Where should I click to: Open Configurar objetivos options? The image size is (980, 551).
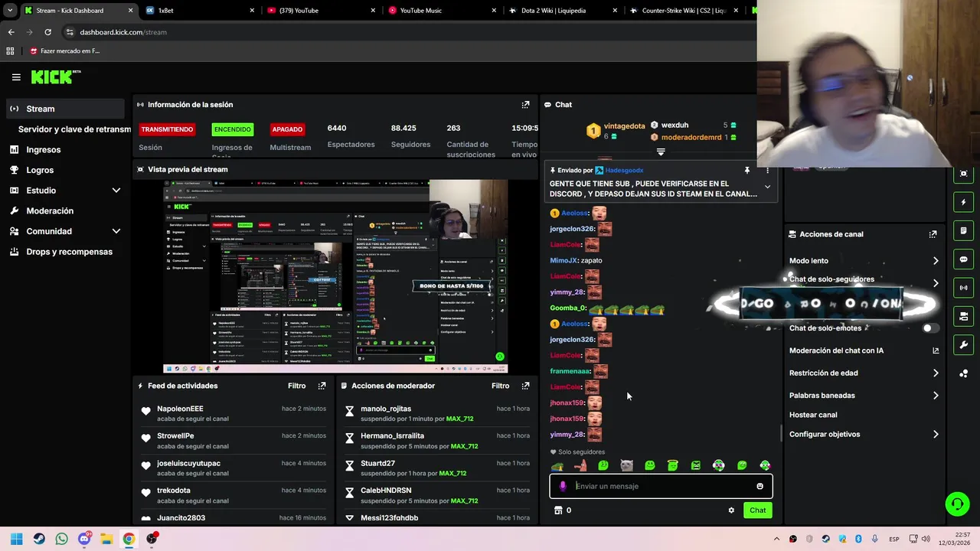click(x=936, y=435)
